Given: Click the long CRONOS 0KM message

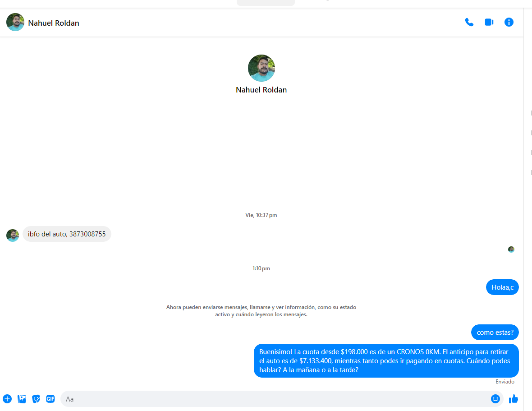Looking at the screenshot, I should pyautogui.click(x=386, y=361).
